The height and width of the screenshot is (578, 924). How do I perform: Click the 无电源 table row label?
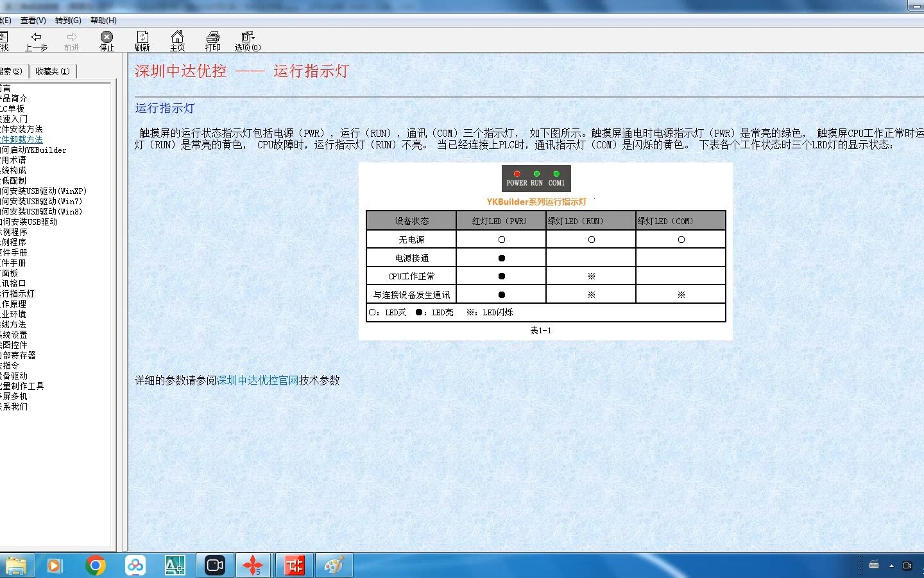[x=411, y=240]
